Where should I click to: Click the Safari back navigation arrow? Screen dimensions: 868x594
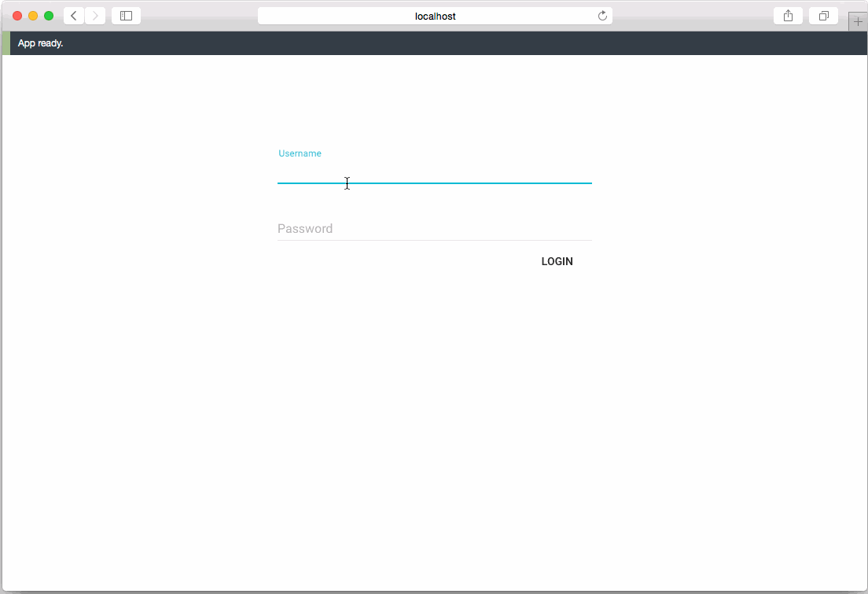coord(74,16)
